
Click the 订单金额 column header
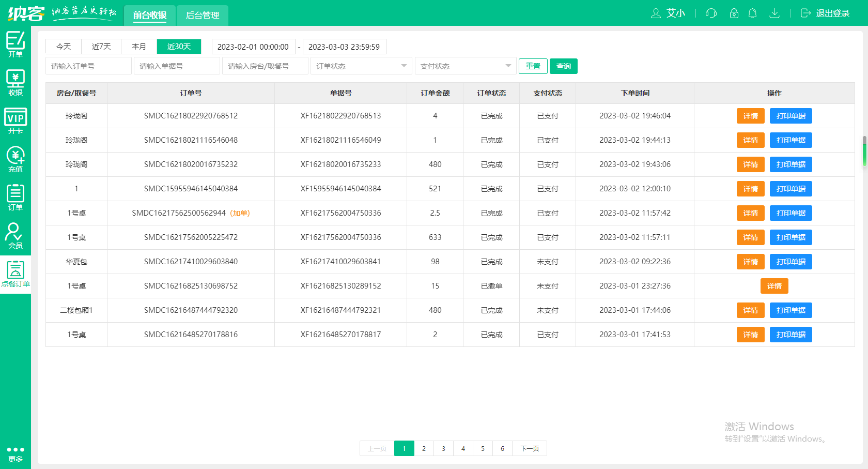click(x=435, y=93)
